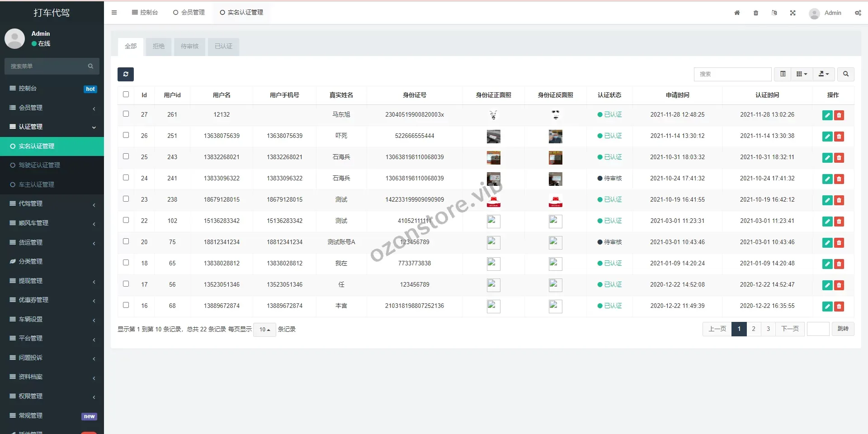Screen dimensions: 868x434
Task: Select the checkbox for row Id 25
Action: click(x=126, y=156)
